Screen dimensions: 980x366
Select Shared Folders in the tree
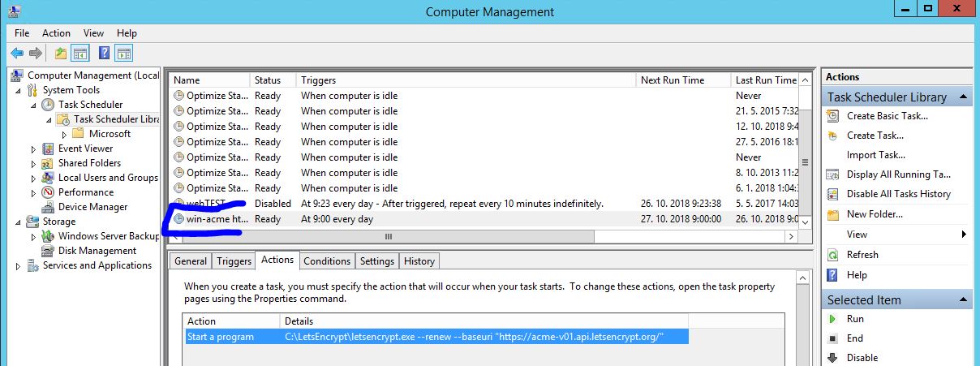pyautogui.click(x=89, y=163)
